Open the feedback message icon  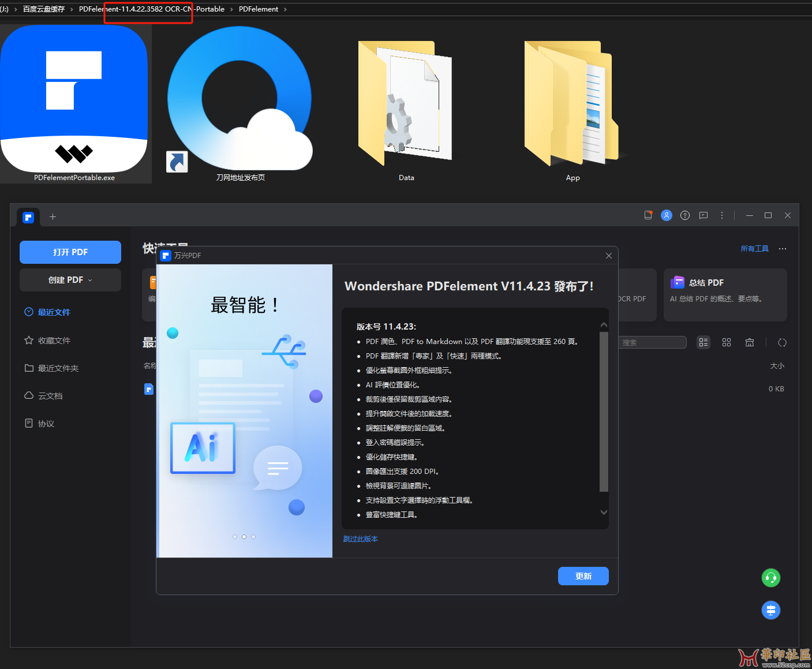coord(703,215)
